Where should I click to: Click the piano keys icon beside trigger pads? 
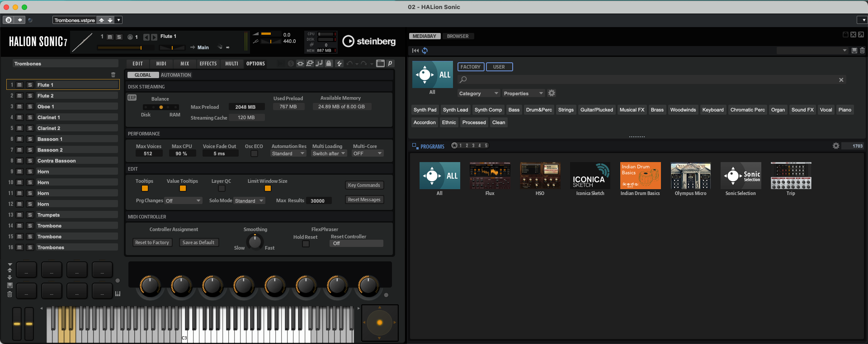pyautogui.click(x=118, y=294)
